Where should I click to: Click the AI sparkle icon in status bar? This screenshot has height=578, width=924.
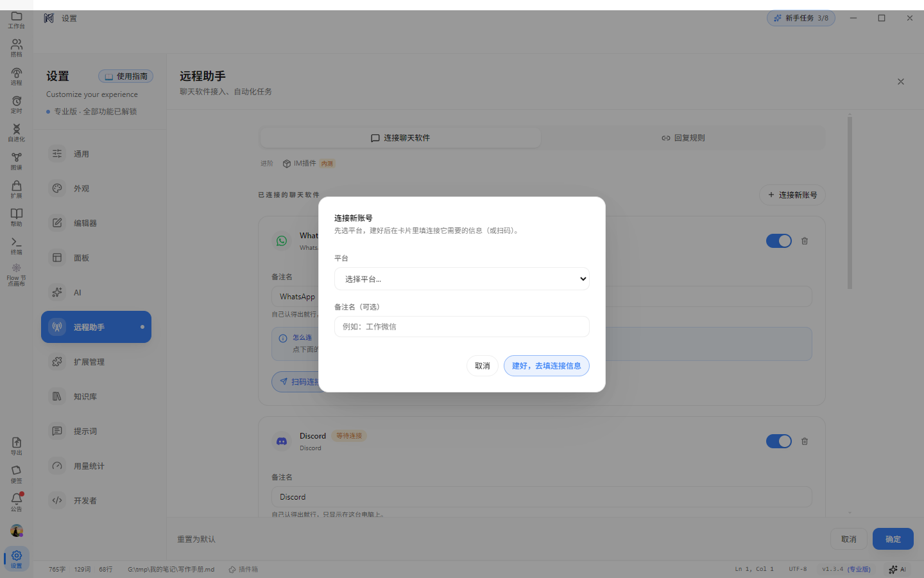tap(897, 569)
